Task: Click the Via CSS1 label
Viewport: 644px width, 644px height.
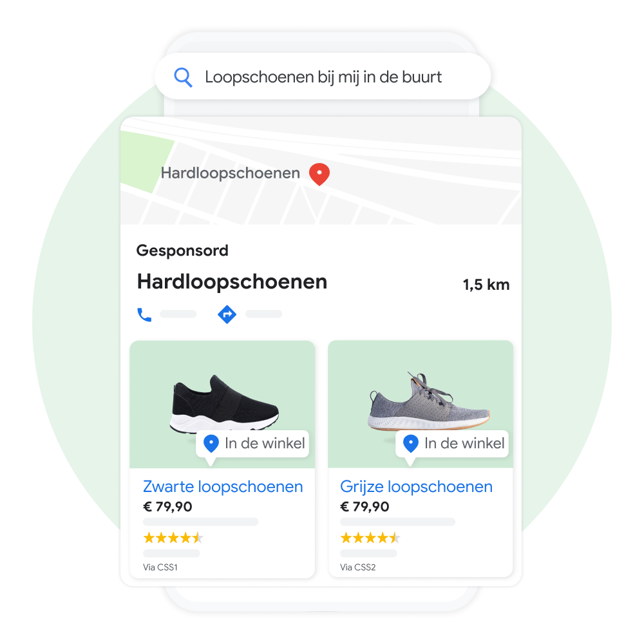Action: point(160,567)
